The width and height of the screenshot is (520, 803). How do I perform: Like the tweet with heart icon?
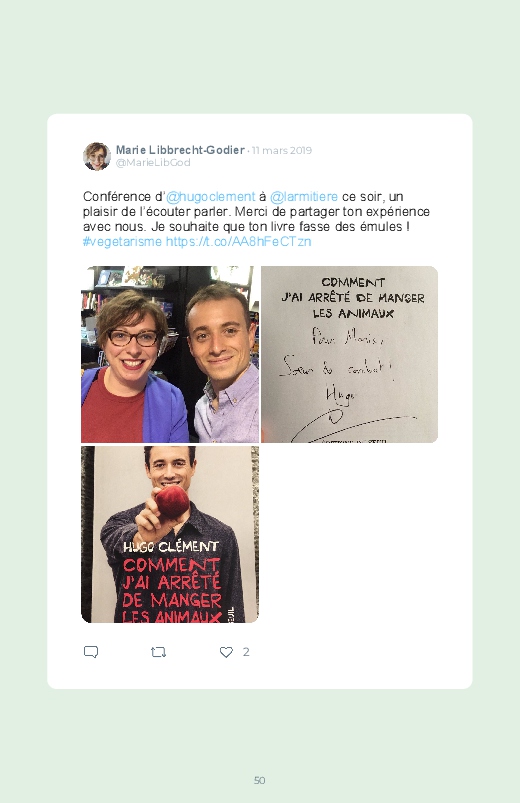point(226,652)
